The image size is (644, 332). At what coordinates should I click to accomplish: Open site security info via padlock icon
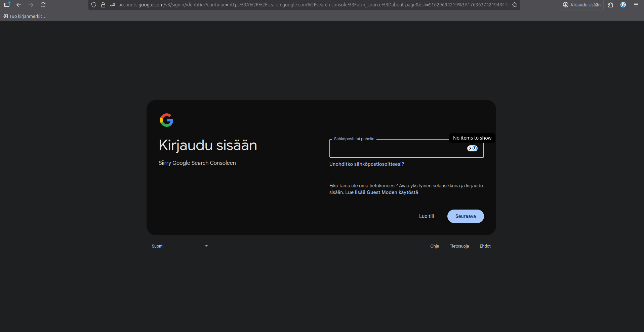point(103,5)
